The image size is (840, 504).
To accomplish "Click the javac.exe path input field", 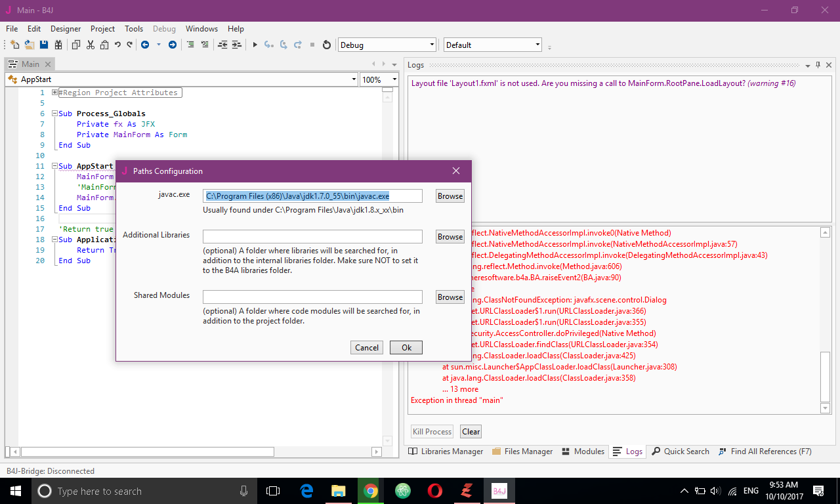I will (x=312, y=196).
